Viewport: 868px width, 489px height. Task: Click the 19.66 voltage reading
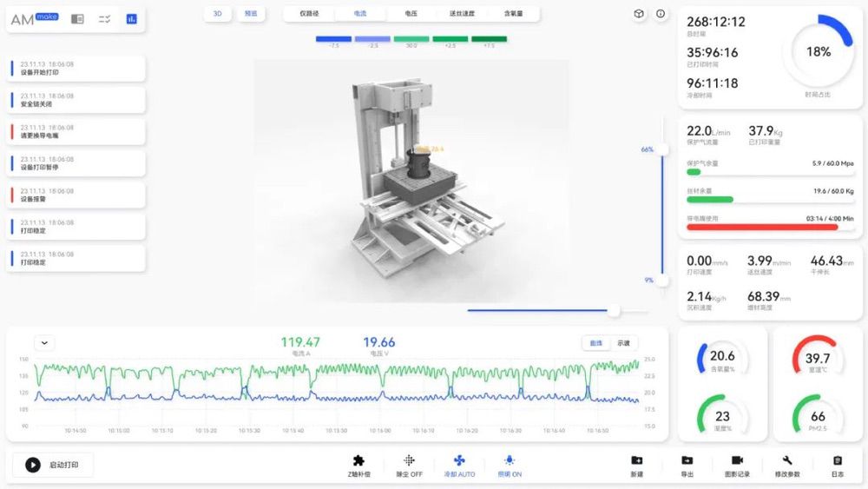coord(379,342)
